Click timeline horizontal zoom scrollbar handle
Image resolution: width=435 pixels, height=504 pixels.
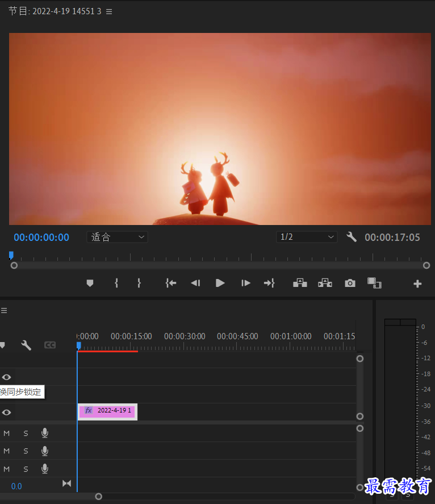[99, 497]
